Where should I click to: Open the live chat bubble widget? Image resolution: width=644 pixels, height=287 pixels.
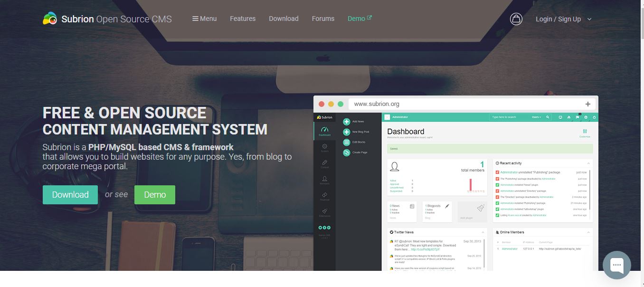(x=617, y=265)
